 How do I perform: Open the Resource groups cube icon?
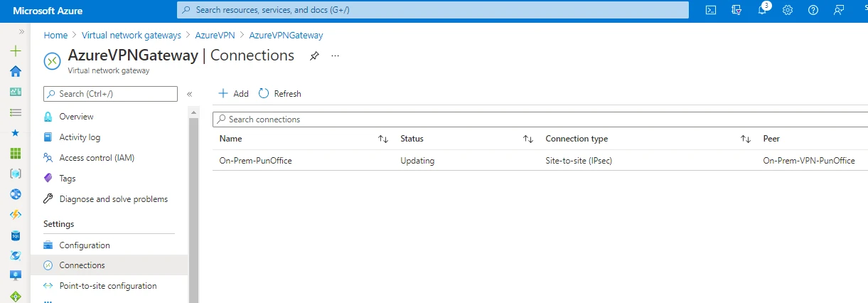15,174
